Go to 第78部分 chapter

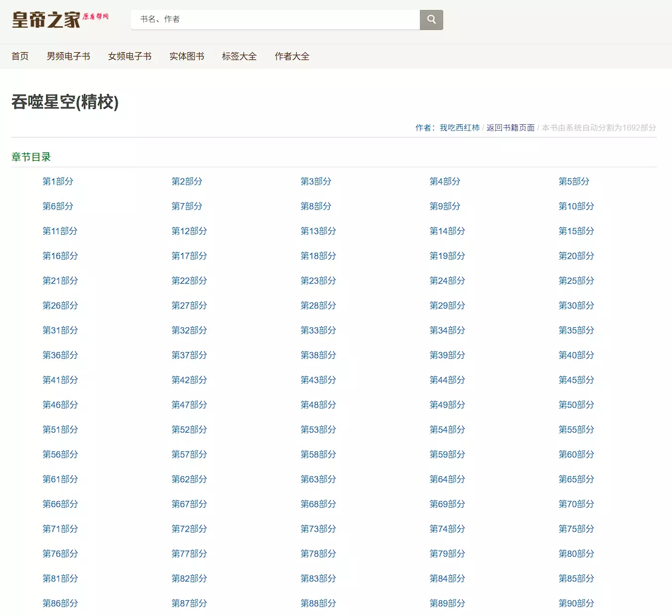point(318,554)
